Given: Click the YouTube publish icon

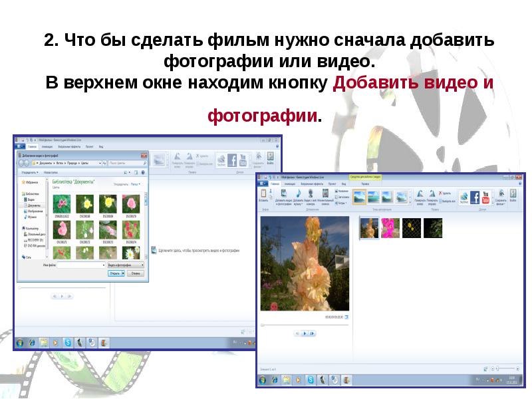Looking at the screenshot, I should pos(485,197).
